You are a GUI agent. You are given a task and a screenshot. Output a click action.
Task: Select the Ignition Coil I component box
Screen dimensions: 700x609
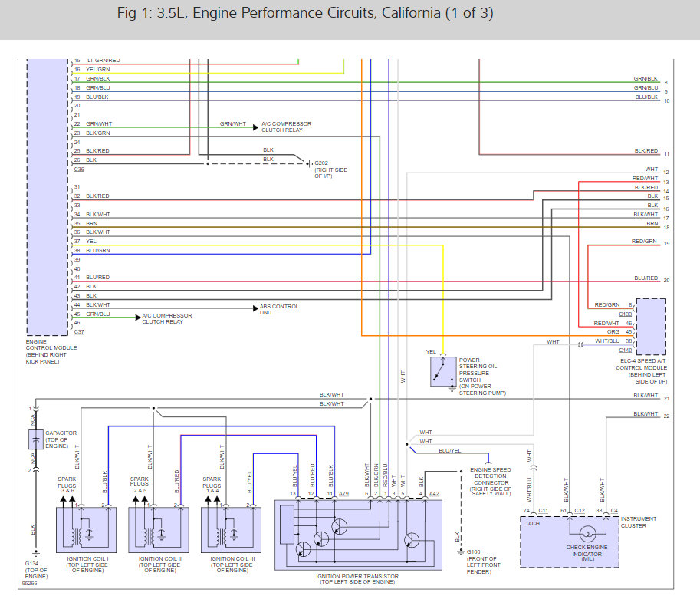(86, 529)
